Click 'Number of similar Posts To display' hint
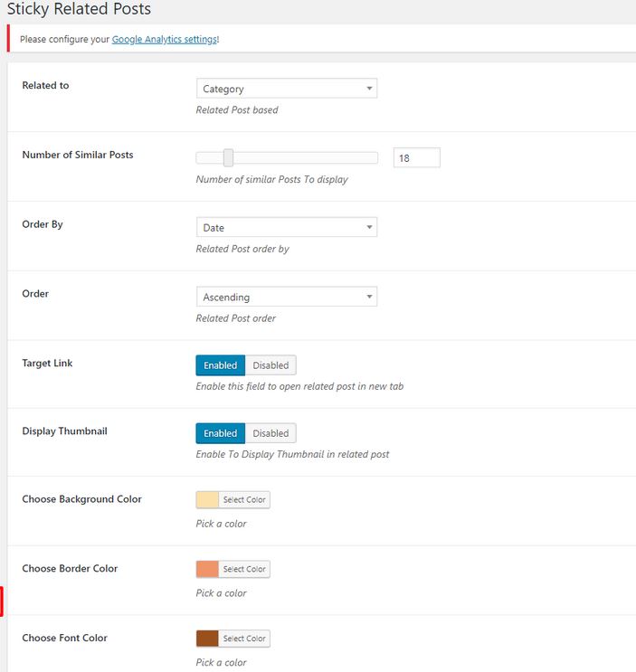Image resolution: width=636 pixels, height=672 pixels. (271, 180)
